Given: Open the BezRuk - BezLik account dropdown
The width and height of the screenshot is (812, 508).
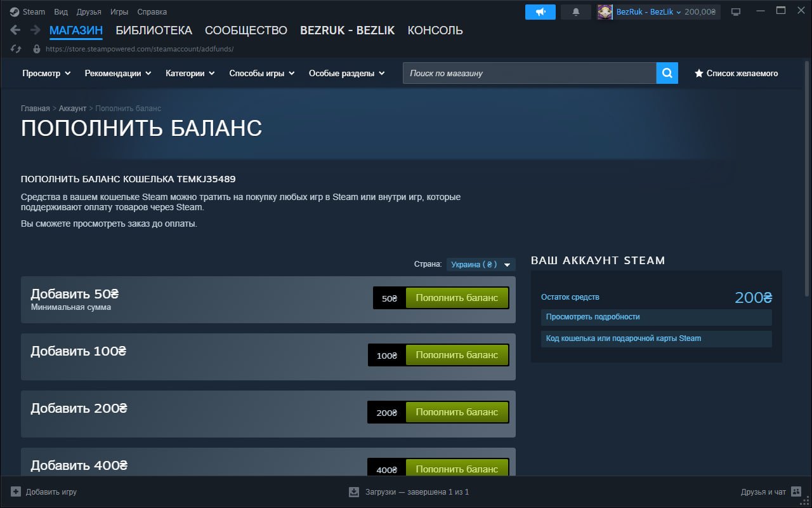Looking at the screenshot, I should pos(648,12).
